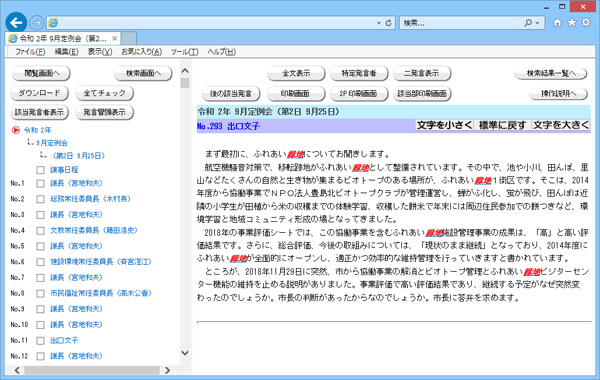Image resolution: width=600 pixels, height=380 pixels.
Task: Check the No.1 議長 checkbox
Action: point(40,183)
